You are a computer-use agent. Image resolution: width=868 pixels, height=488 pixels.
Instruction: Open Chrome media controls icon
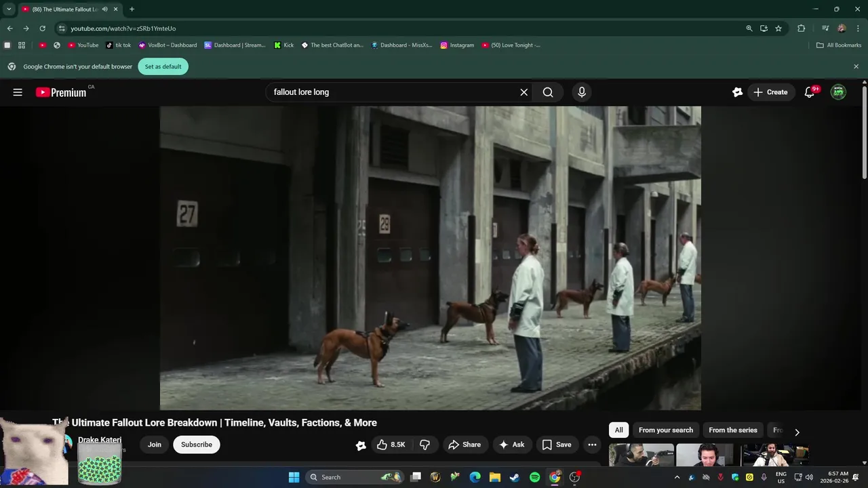point(825,28)
